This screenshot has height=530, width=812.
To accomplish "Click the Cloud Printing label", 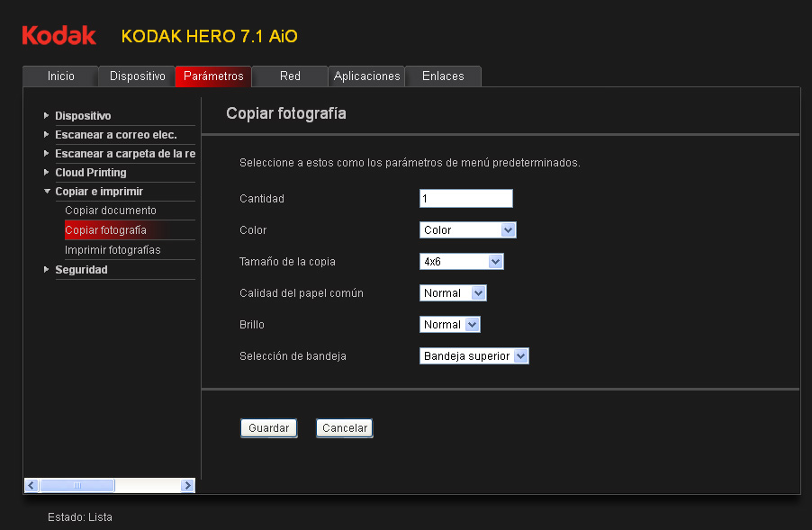I will click(x=91, y=173).
